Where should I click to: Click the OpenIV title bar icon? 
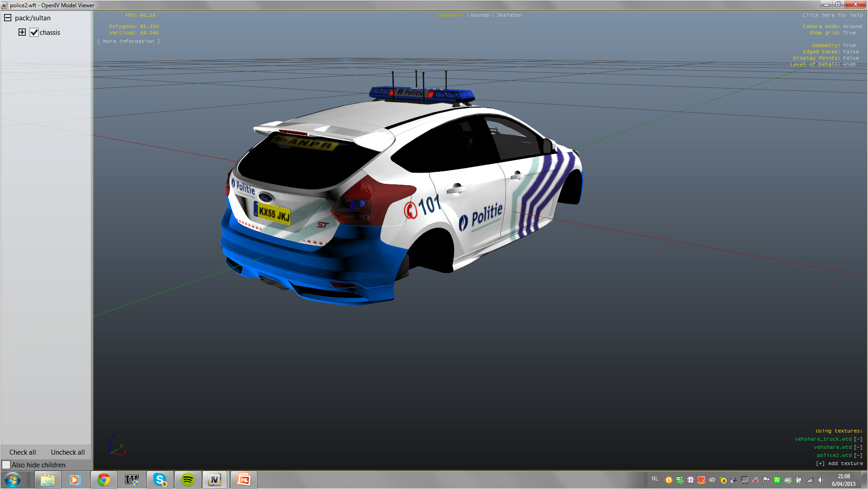point(5,5)
